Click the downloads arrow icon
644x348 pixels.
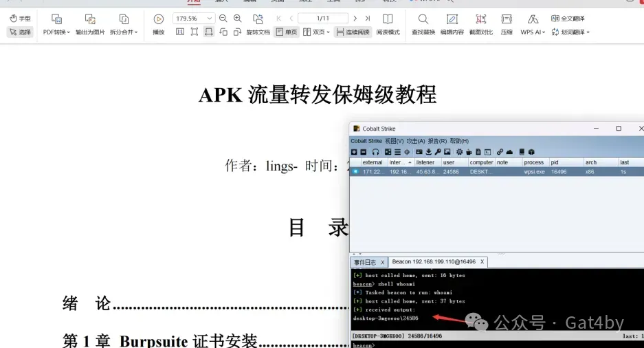[428, 152]
